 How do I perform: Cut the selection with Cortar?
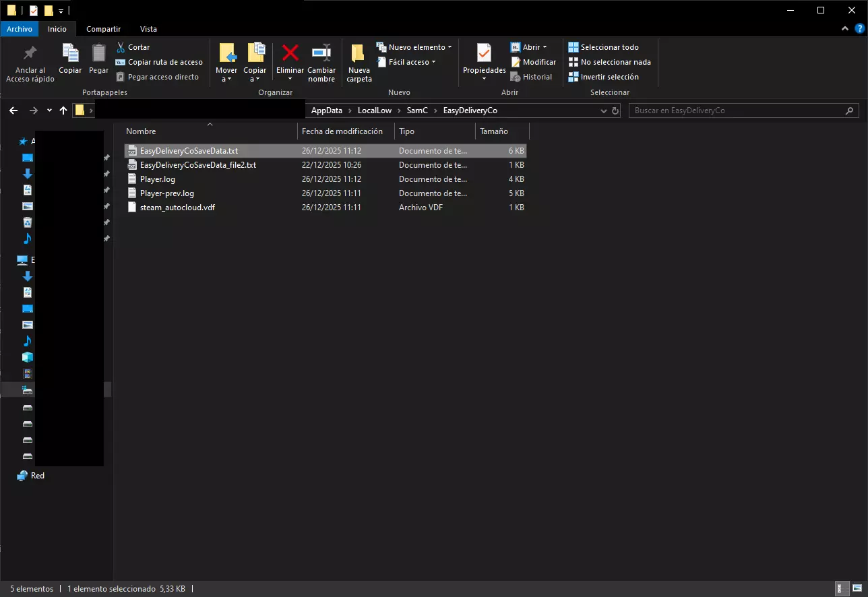[x=133, y=47]
